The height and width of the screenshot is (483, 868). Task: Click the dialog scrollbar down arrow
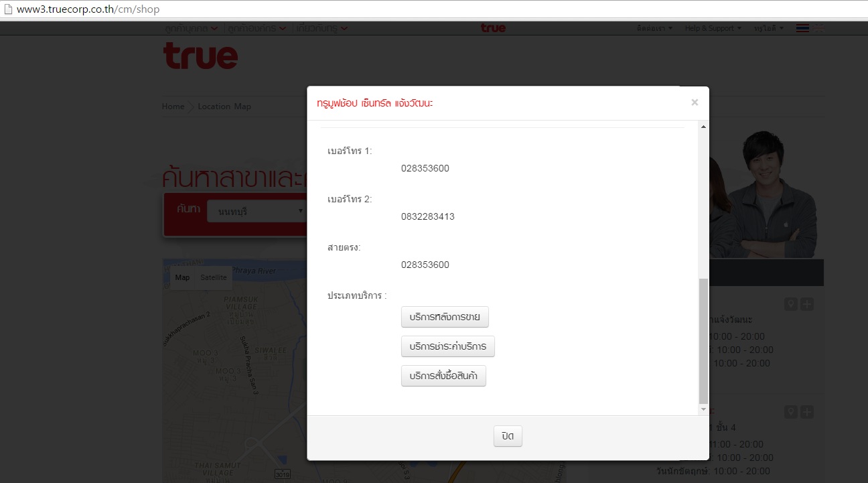(703, 409)
